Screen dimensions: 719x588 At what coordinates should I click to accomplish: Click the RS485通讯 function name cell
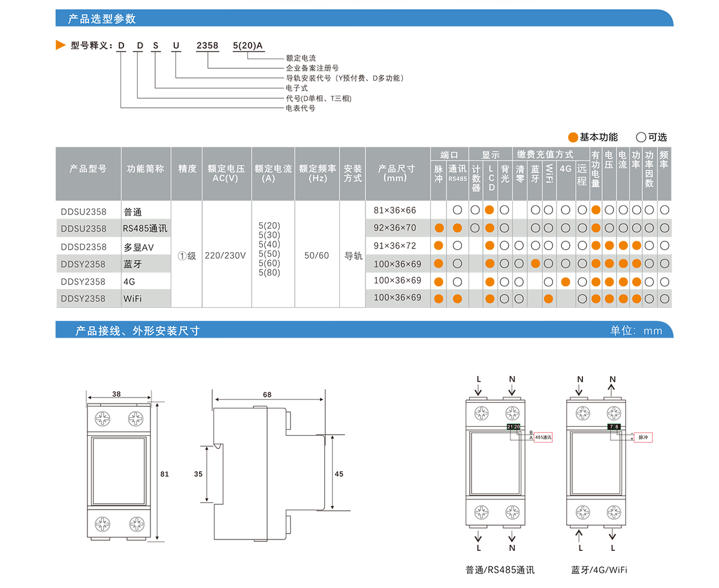(x=146, y=229)
